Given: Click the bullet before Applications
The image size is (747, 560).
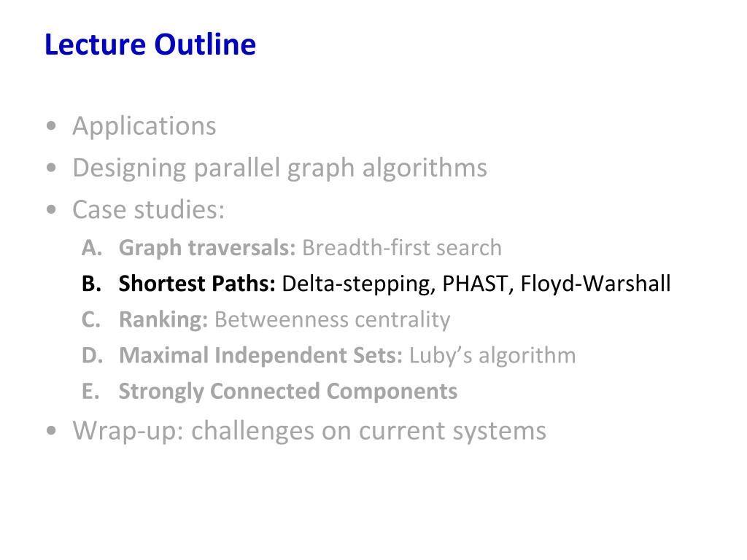Looking at the screenshot, I should point(52,126).
